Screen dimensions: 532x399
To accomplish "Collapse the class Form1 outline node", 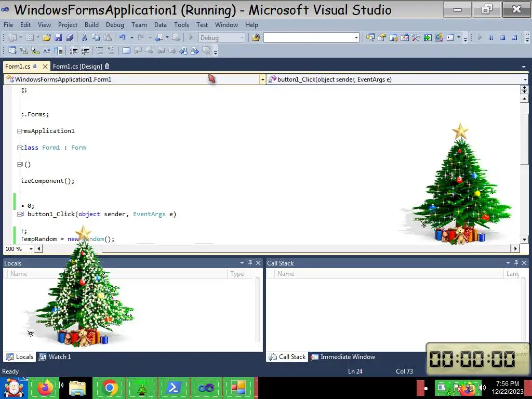I will pyautogui.click(x=19, y=148).
